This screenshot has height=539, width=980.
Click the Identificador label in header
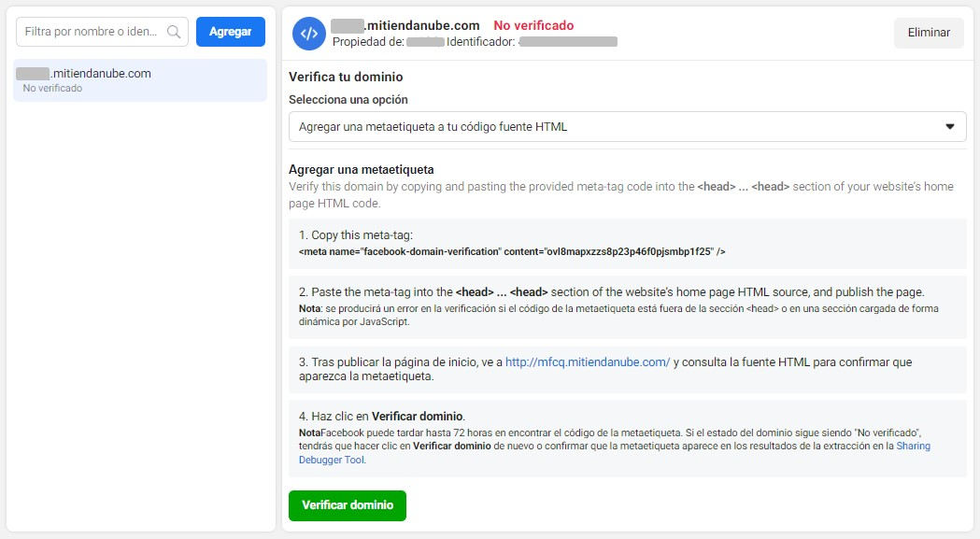point(480,42)
